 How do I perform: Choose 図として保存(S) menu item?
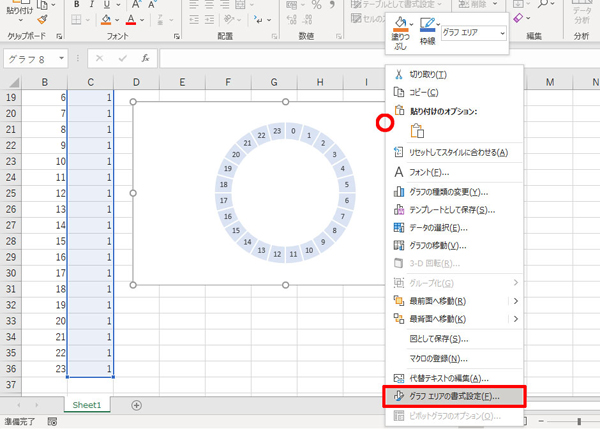pyautogui.click(x=454, y=339)
